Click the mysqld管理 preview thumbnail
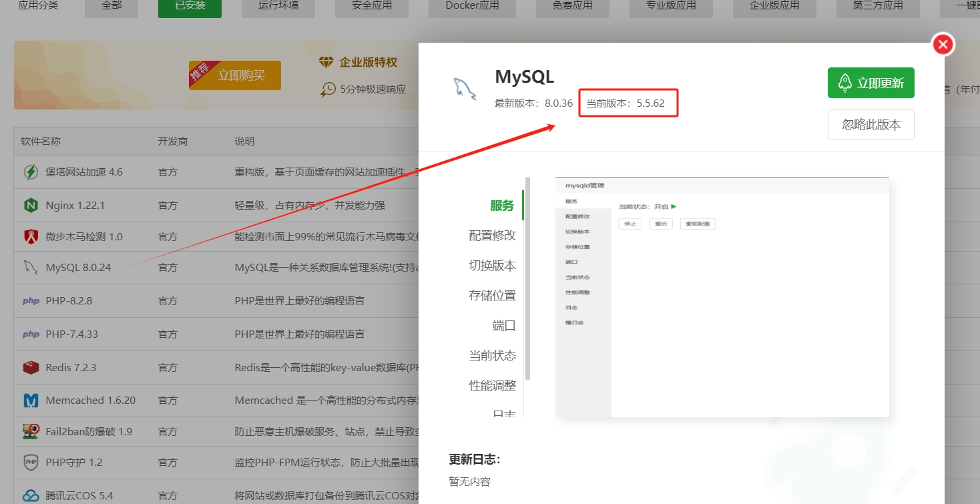 pyautogui.click(x=722, y=297)
